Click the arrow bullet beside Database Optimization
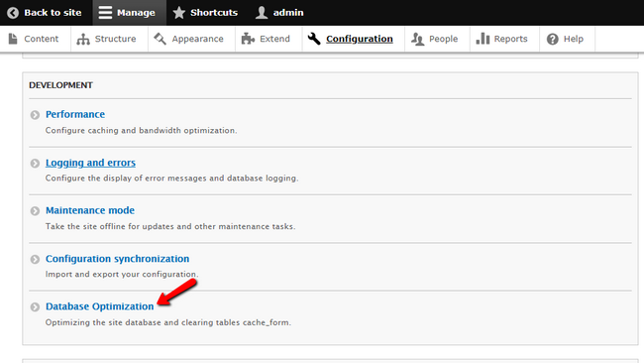 pos(35,306)
